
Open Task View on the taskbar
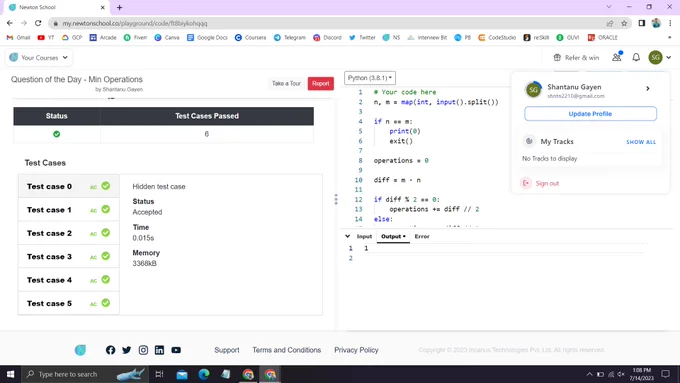[159, 374]
